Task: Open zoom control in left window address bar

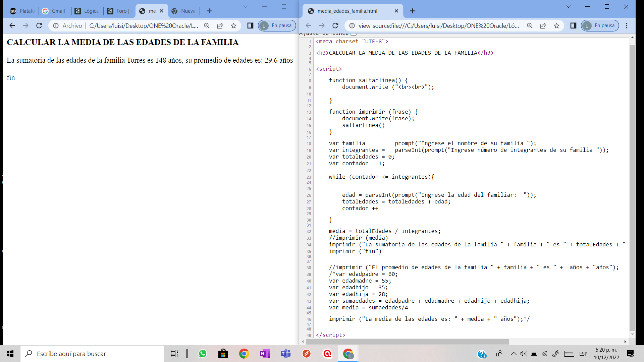Action: click(x=207, y=25)
